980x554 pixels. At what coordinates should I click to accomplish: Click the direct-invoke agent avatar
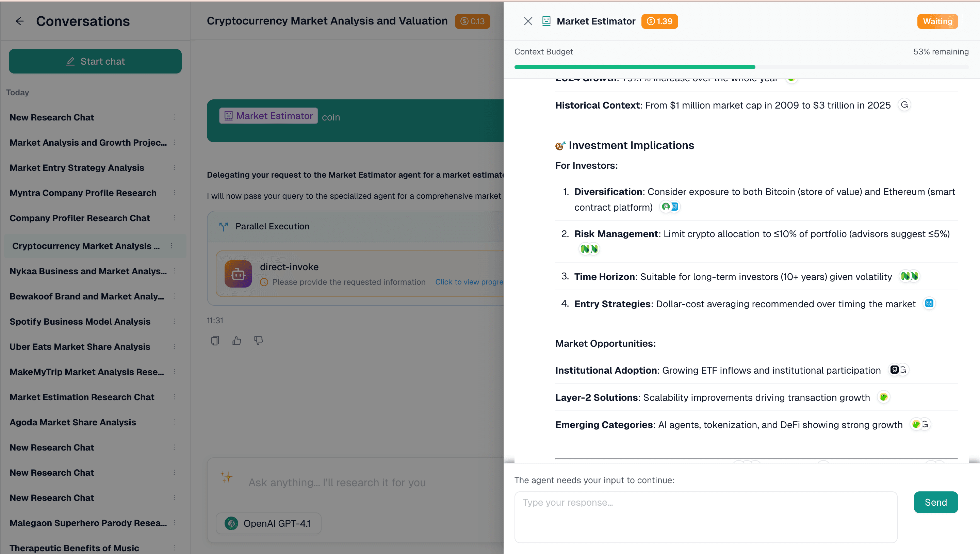pyautogui.click(x=238, y=274)
